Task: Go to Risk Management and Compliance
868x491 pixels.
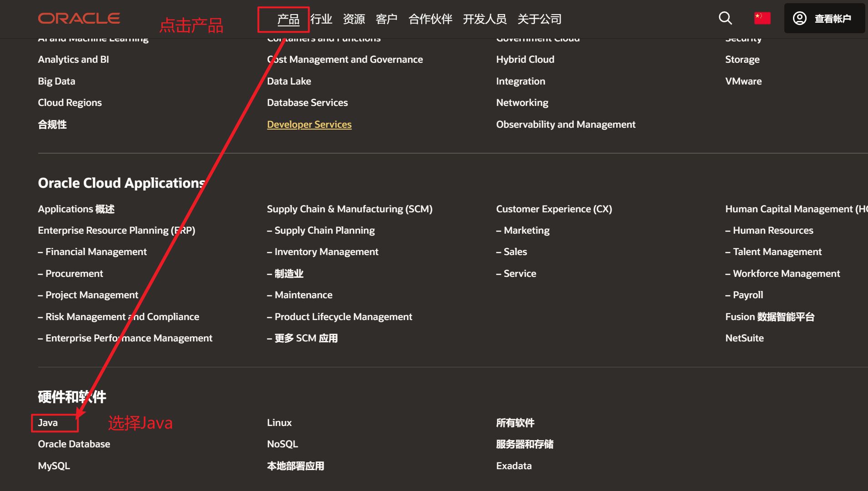Action: [119, 317]
